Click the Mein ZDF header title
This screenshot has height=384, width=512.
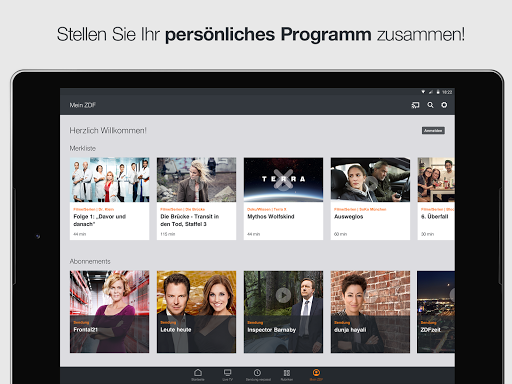[83, 105]
